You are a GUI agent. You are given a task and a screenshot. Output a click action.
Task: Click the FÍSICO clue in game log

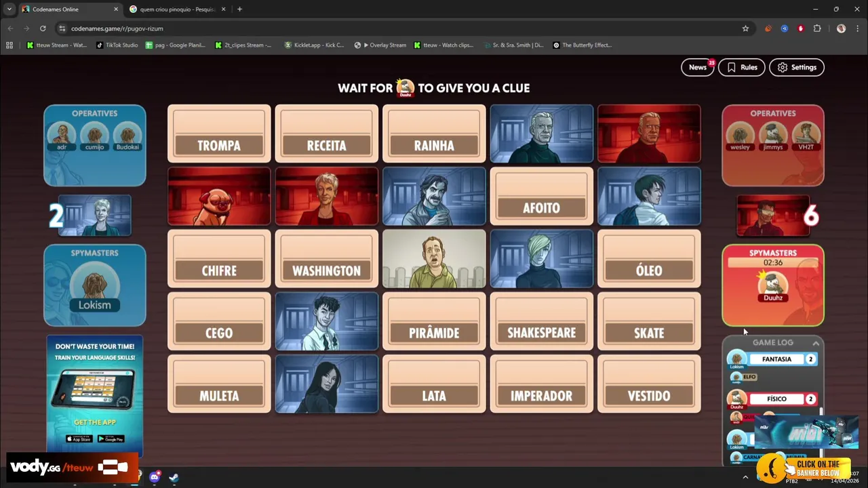tap(776, 399)
